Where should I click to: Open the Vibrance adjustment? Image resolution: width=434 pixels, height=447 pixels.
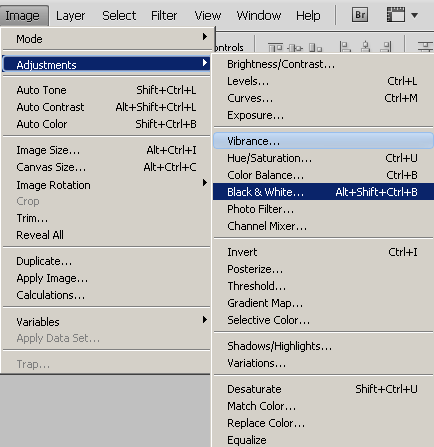coord(323,141)
